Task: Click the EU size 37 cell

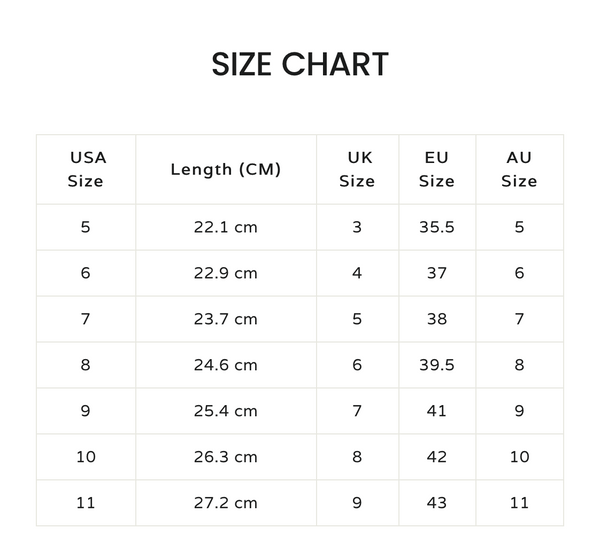Action: pyautogui.click(x=437, y=273)
